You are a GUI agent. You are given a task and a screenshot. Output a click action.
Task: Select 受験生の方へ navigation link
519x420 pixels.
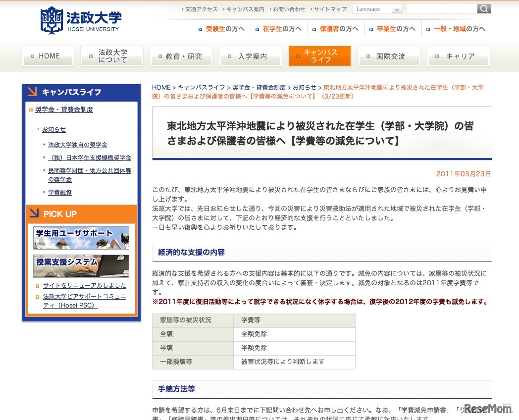(225, 29)
